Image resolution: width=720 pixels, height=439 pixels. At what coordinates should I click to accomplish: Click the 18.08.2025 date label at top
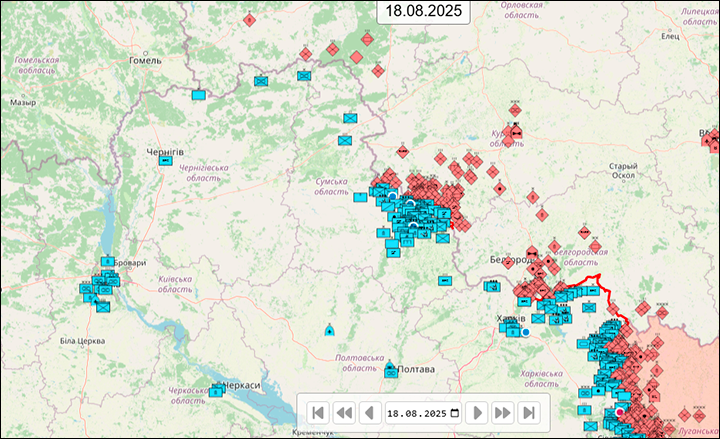(x=423, y=11)
